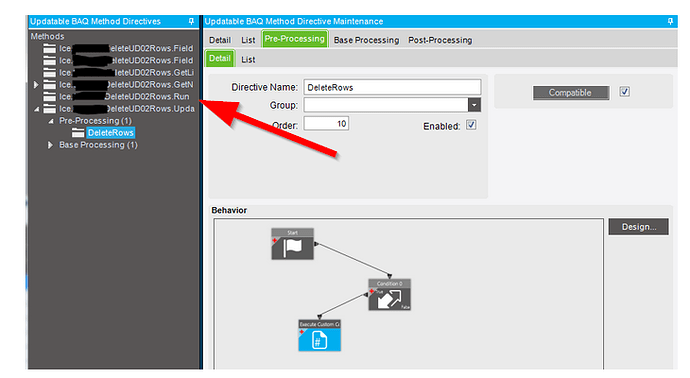Click the Order value field
This screenshot has width=690, height=378.
point(326,124)
